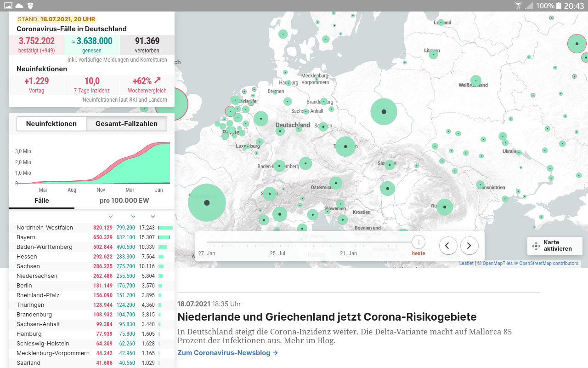Switch chart to Gesamt-Fallzahlen
Screen dimensions: 588x368
(126, 124)
